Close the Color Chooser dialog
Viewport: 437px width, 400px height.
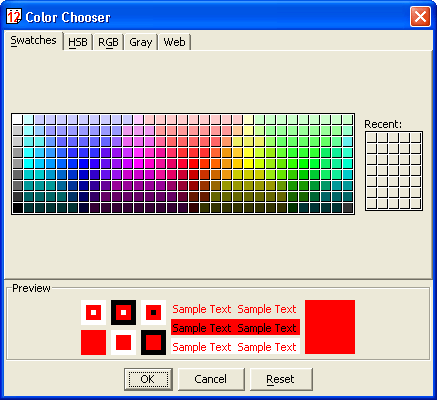tap(420, 16)
